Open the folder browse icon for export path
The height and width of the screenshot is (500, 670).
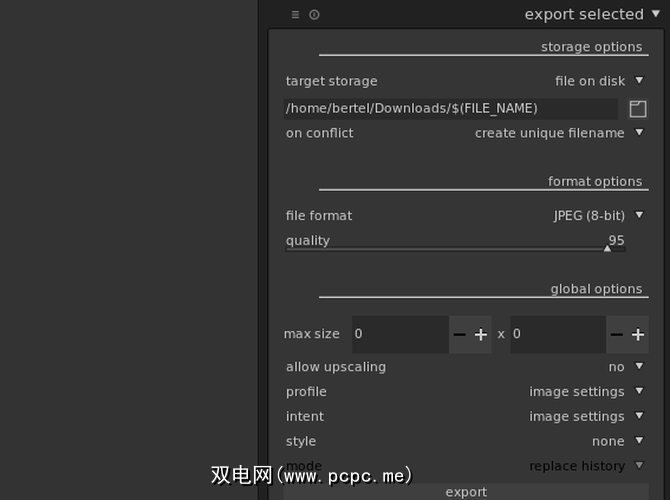point(638,109)
